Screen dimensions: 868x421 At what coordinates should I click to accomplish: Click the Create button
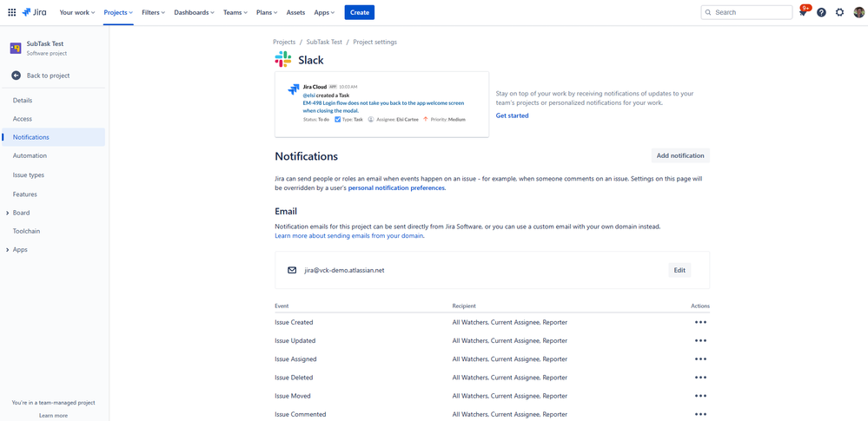point(359,12)
